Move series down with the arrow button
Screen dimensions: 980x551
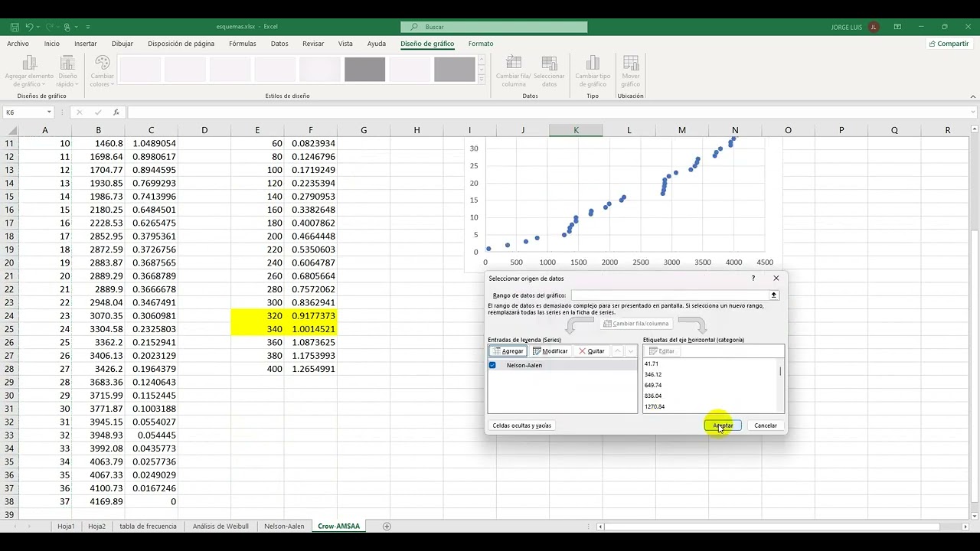[631, 351]
